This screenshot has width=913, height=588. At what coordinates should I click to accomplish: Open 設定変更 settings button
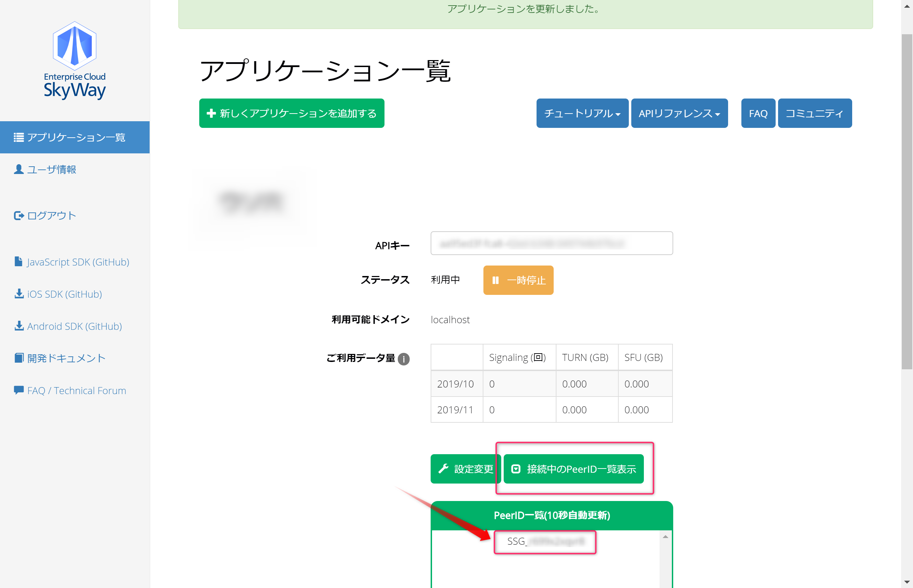pyautogui.click(x=465, y=469)
